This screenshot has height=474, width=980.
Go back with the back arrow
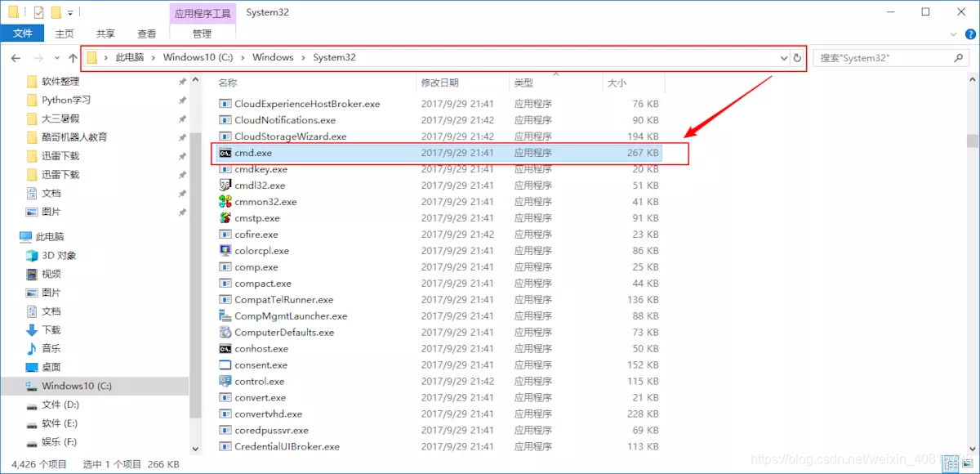[16, 58]
